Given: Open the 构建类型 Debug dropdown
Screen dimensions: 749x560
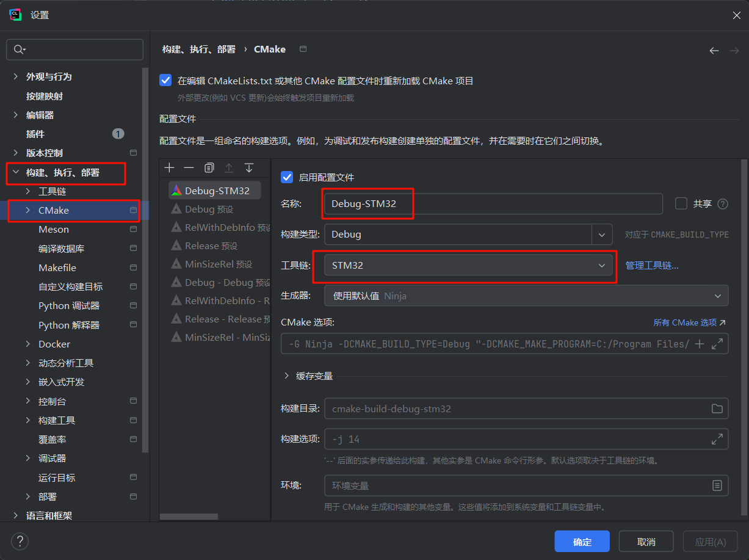Looking at the screenshot, I should click(x=468, y=235).
